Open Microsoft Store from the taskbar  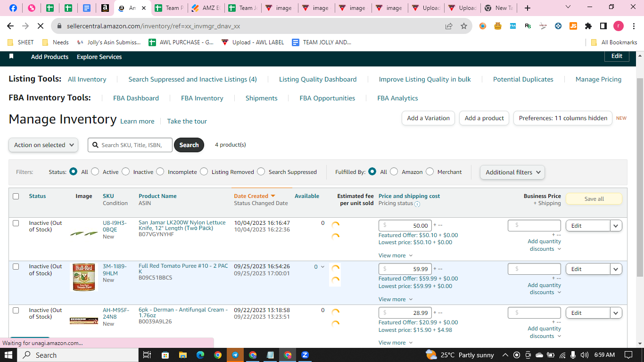click(x=165, y=355)
